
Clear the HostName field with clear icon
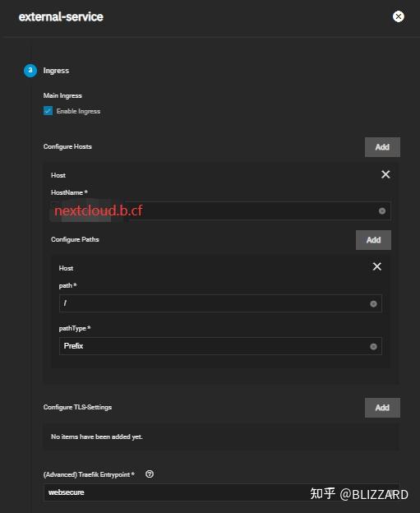[x=381, y=211]
